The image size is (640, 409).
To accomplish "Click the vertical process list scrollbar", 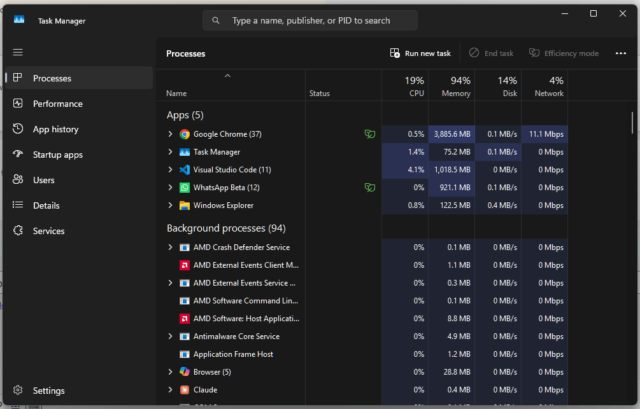I will (632, 122).
